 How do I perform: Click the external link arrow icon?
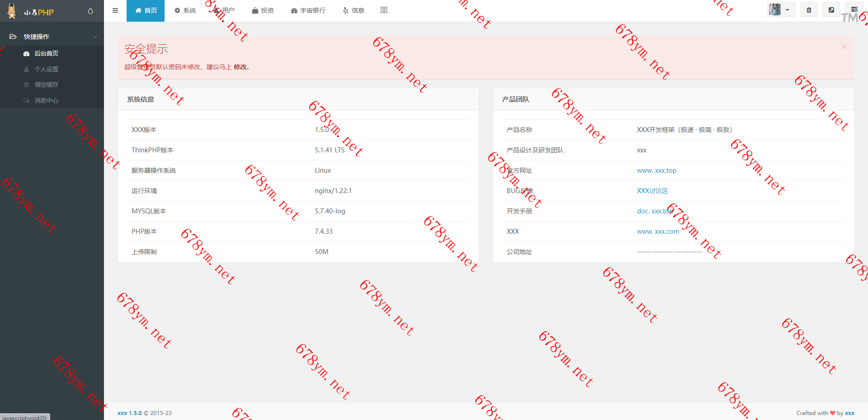[x=831, y=10]
